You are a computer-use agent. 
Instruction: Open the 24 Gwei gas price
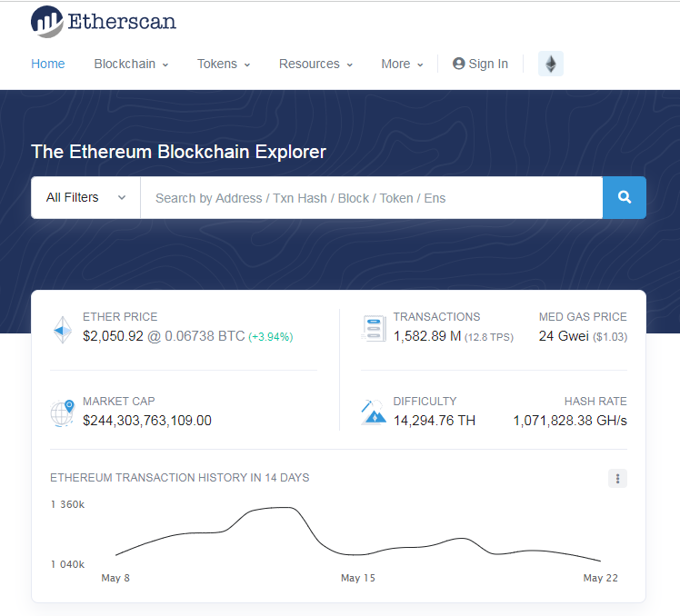[564, 336]
